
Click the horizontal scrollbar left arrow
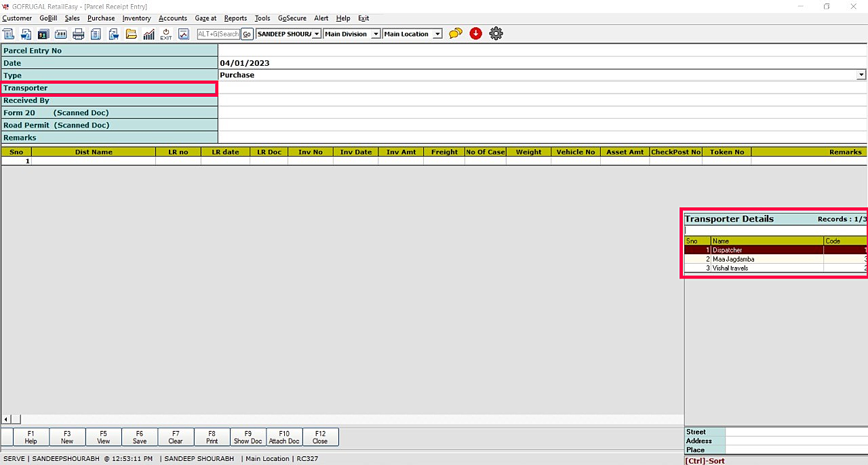tap(6, 420)
